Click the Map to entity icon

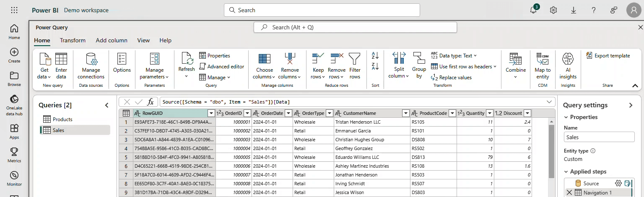(x=543, y=59)
